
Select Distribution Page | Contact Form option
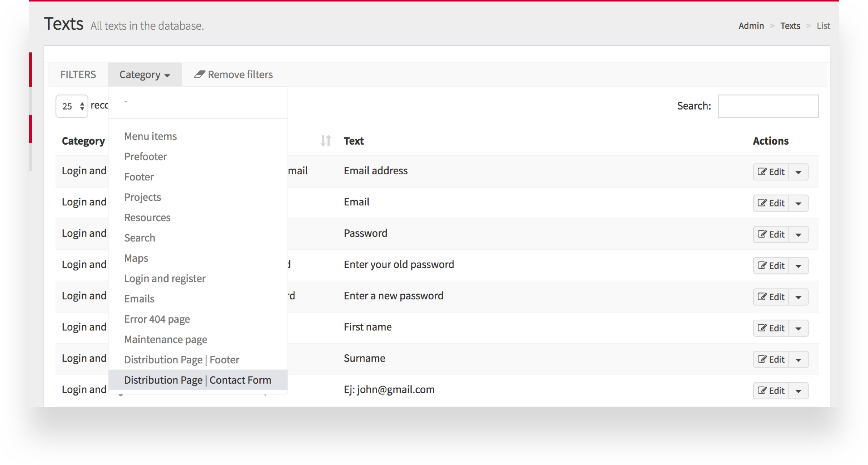[197, 380]
